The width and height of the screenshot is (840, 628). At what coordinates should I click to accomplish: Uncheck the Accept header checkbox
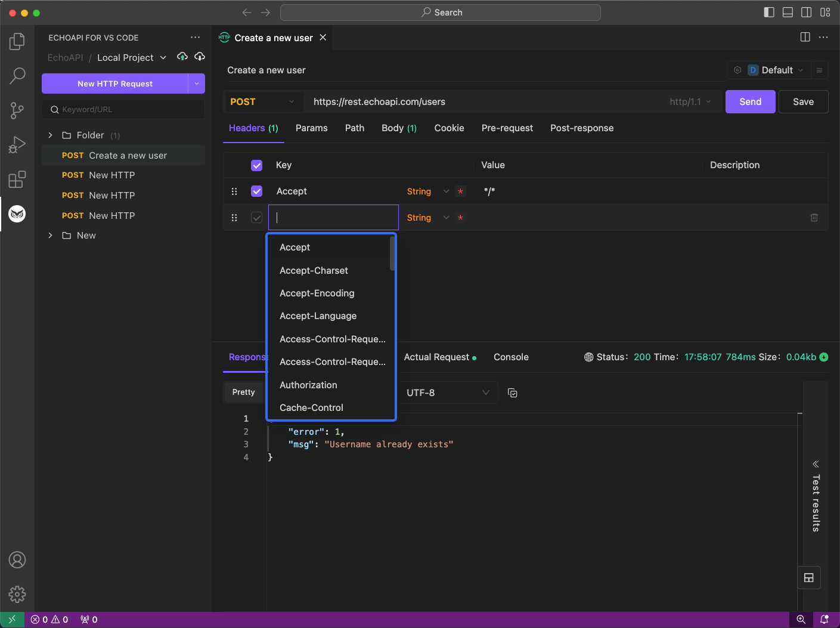tap(257, 191)
